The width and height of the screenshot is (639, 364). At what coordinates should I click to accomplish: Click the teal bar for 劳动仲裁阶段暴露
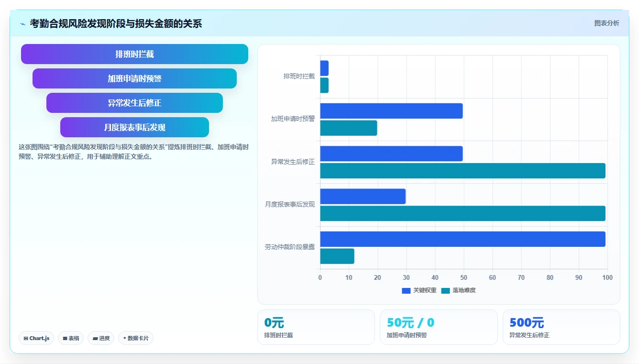pos(337,256)
